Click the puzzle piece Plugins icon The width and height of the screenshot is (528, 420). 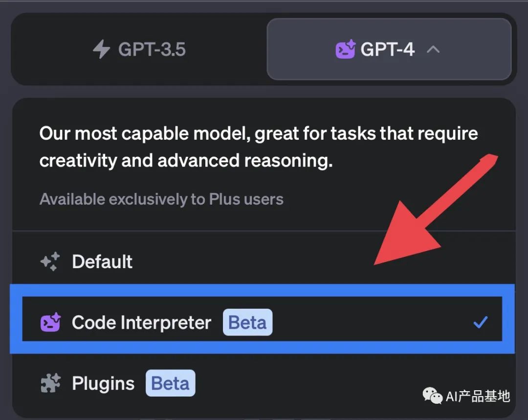click(x=50, y=383)
